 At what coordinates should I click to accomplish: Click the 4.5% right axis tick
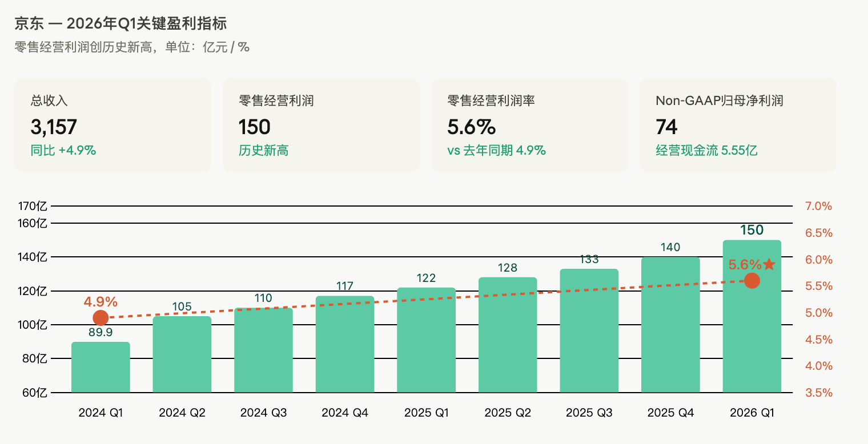[818, 340]
